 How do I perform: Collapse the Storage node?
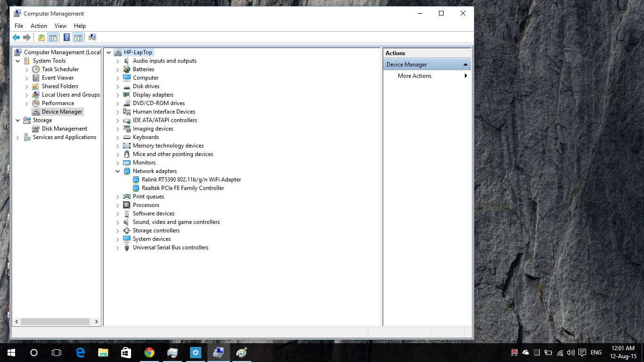(18, 120)
